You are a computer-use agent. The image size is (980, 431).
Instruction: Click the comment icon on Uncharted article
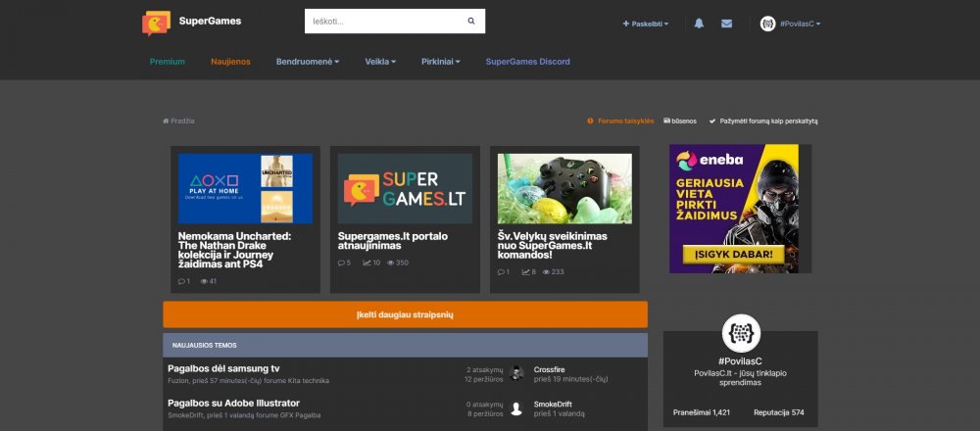tap(182, 281)
